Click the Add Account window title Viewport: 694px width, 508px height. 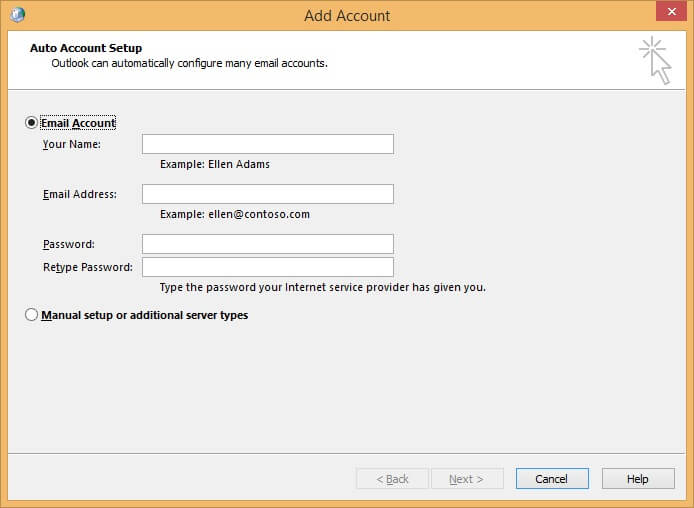(x=347, y=15)
